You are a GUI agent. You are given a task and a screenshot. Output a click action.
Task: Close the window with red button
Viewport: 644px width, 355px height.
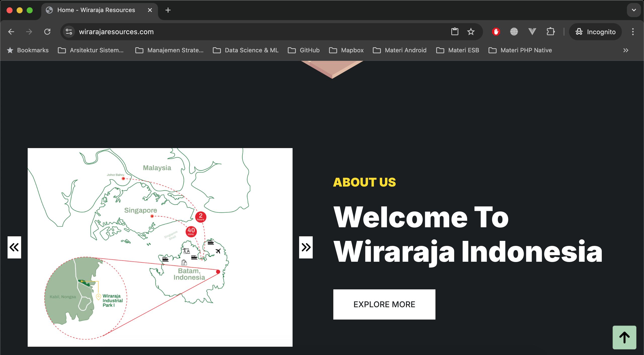[10, 10]
